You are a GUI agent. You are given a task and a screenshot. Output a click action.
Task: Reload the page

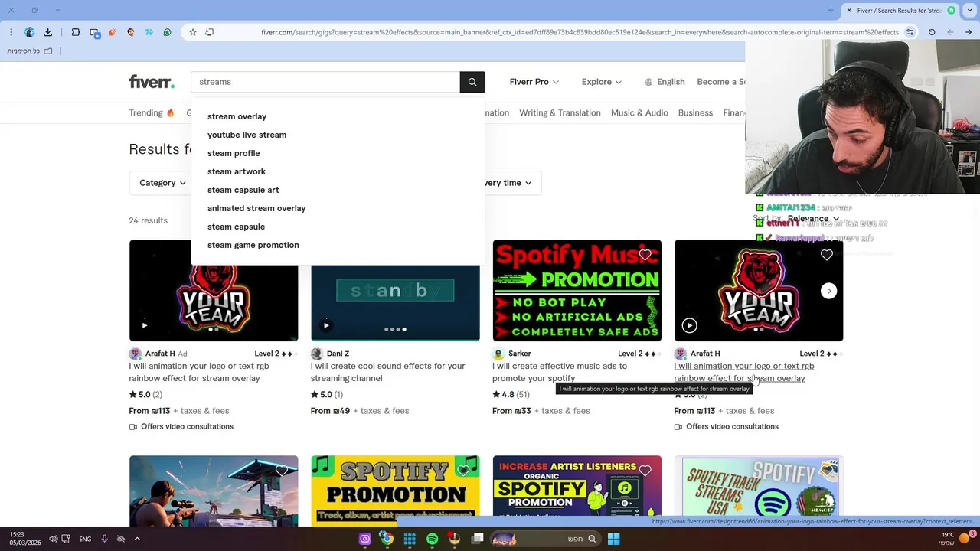point(932,32)
